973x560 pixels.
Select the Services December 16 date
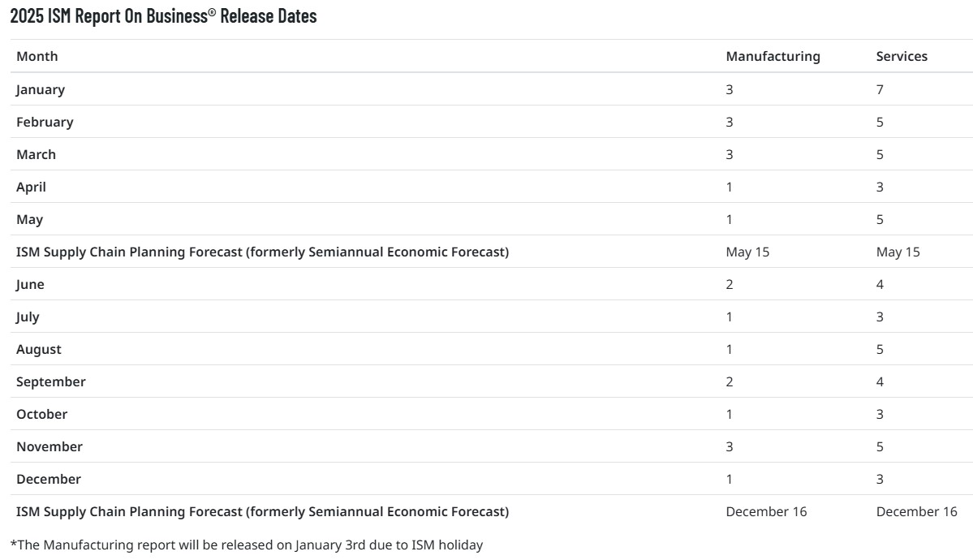click(916, 511)
